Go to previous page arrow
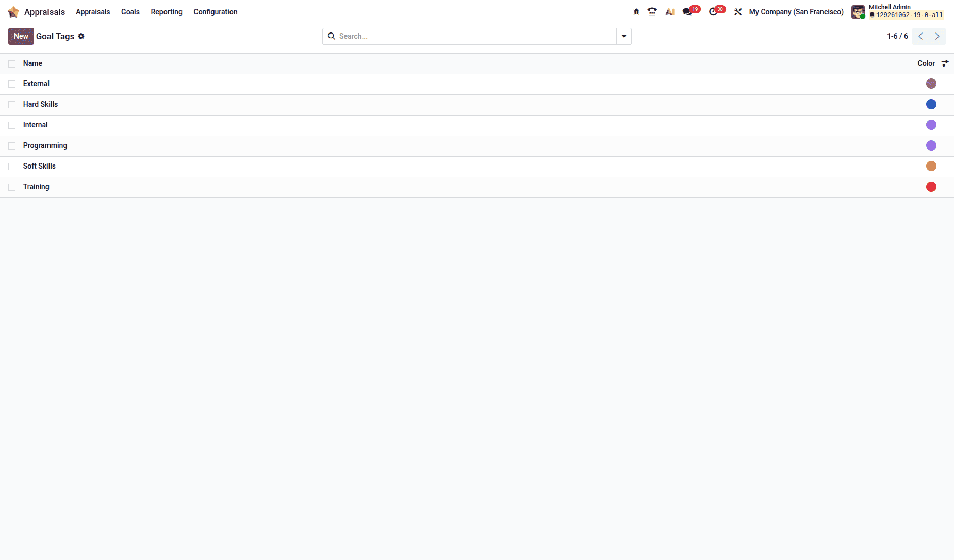This screenshot has height=560, width=954. pyautogui.click(x=920, y=36)
